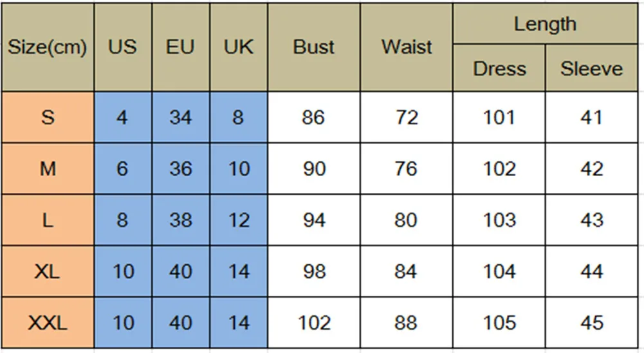
Task: Click the Bust column header
Action: coord(314,47)
